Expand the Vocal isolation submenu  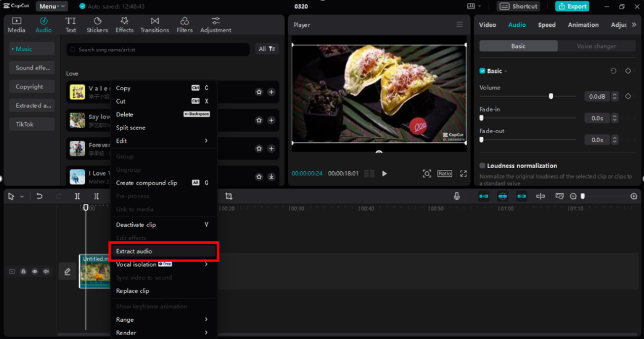click(163, 264)
